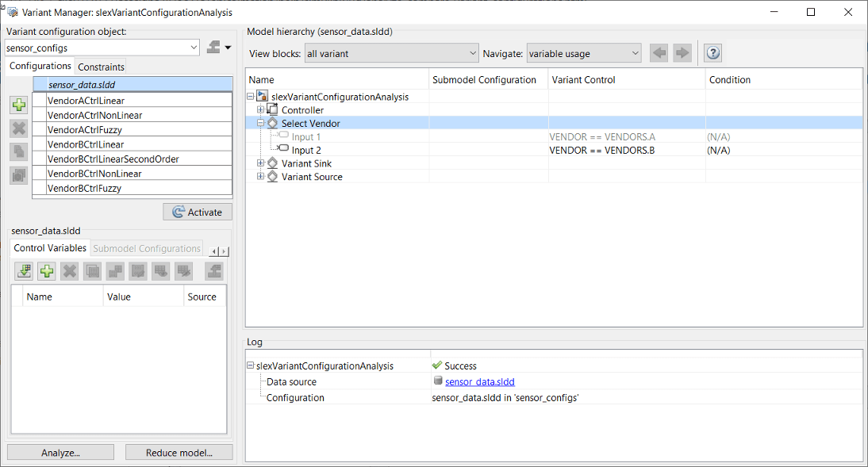Viewport: 868px width, 467px height.
Task: Collapse the Select Vendor tree node
Action: [x=260, y=123]
